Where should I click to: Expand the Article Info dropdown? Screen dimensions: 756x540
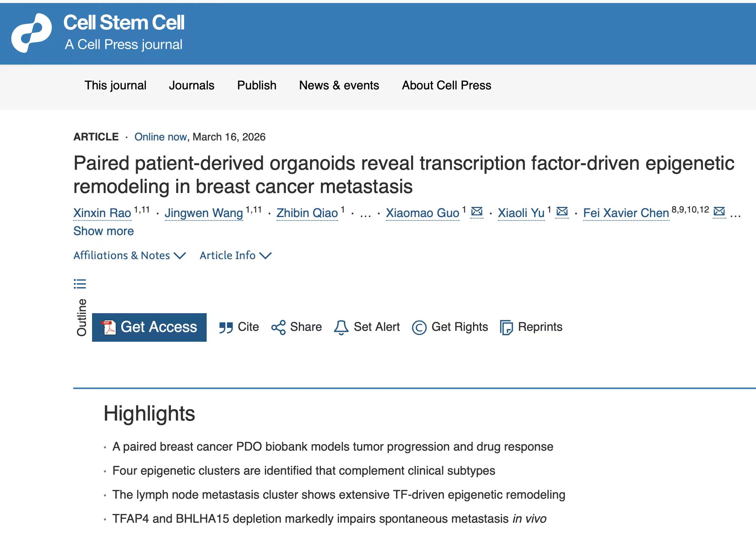coord(235,256)
